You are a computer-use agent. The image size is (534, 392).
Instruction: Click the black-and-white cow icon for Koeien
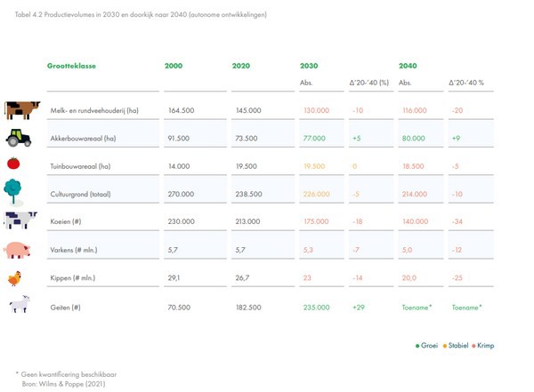tap(20, 220)
